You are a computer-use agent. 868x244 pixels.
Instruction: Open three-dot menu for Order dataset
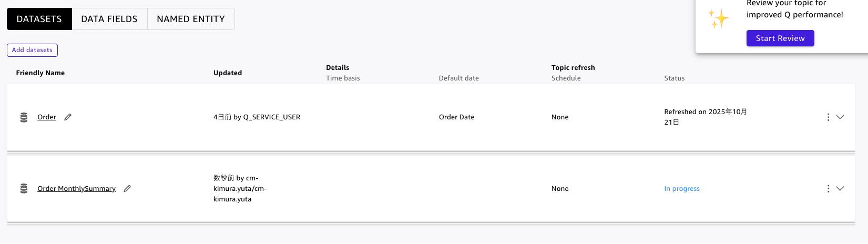coord(828,117)
